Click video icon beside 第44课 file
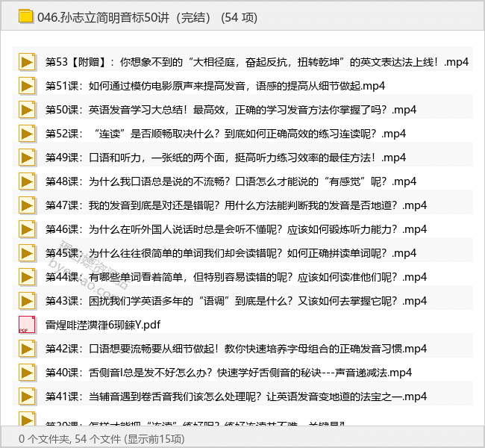485x448 pixels. coord(27,277)
